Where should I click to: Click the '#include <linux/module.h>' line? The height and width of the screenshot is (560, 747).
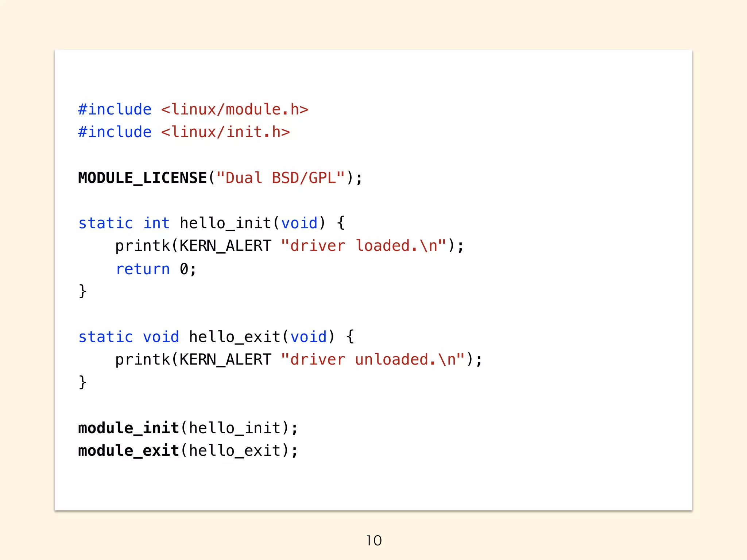tap(193, 109)
